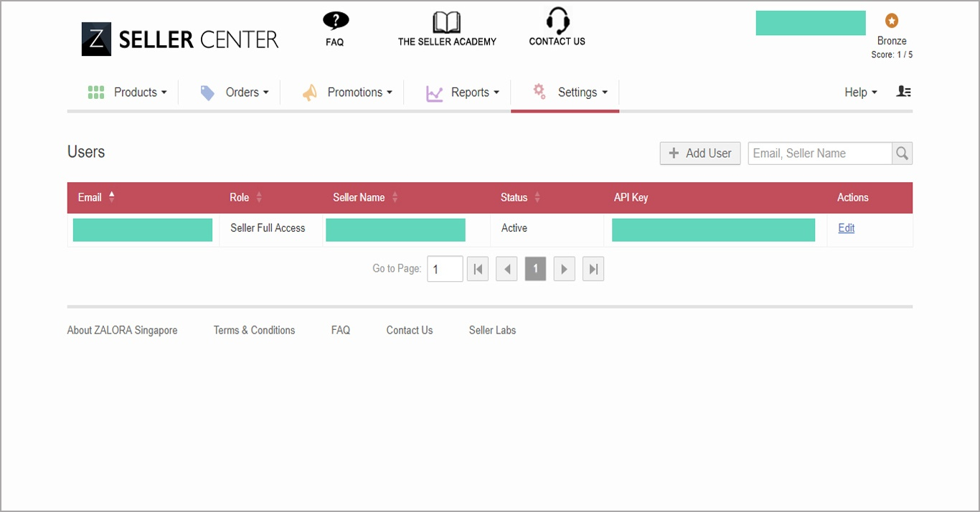Go to previous page arrow
The width and height of the screenshot is (980, 512).
507,269
